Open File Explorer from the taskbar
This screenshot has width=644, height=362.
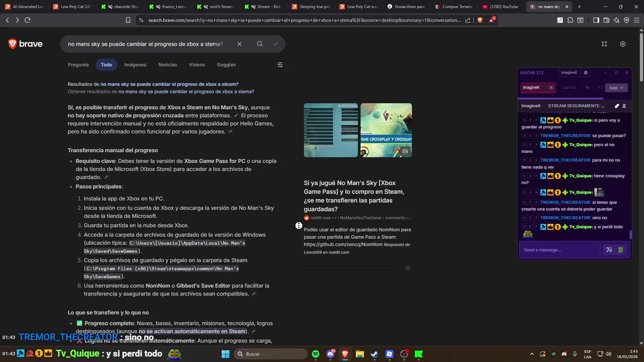coord(360,354)
